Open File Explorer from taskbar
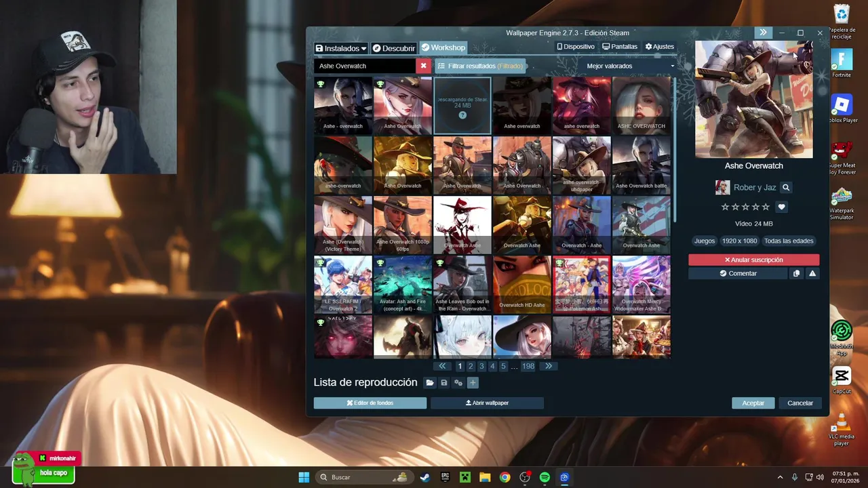 (485, 477)
